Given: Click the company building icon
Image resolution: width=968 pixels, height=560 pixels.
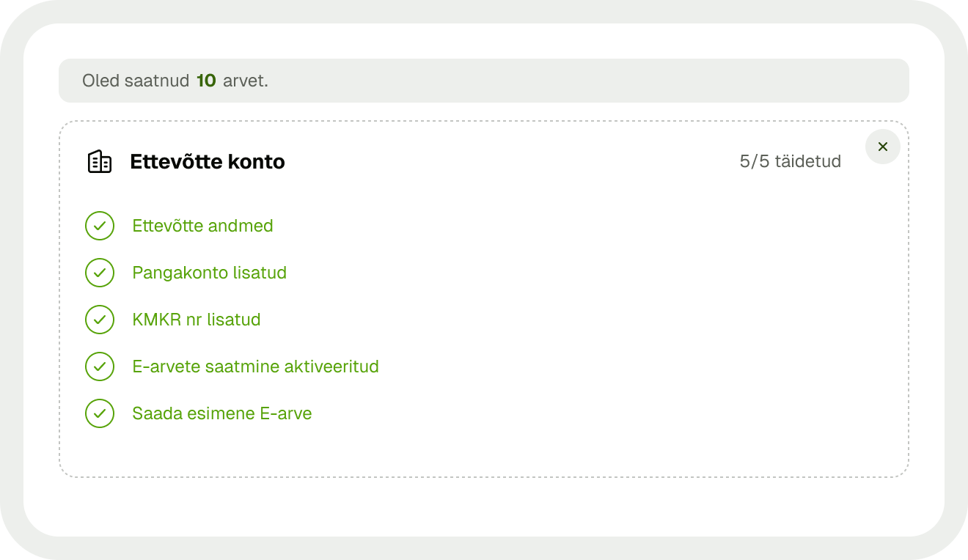Looking at the screenshot, I should point(100,161).
